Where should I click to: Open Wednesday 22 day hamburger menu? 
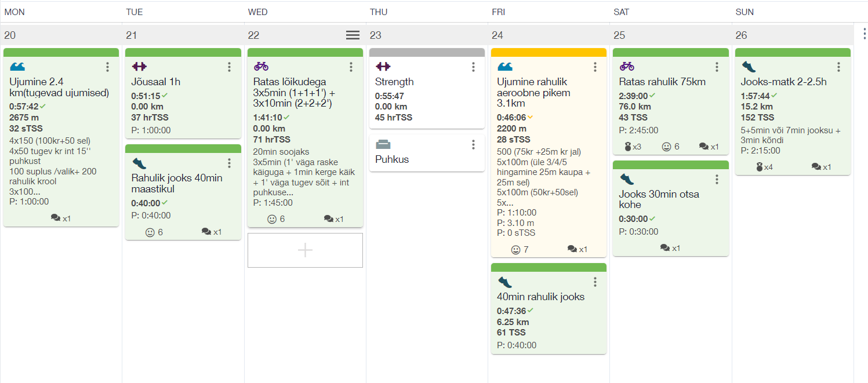click(353, 35)
